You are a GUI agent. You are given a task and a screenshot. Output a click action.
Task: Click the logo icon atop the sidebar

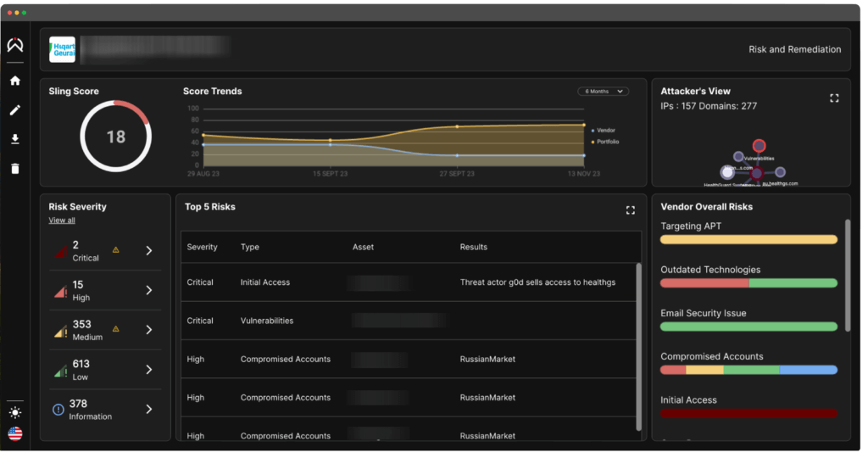click(x=14, y=45)
